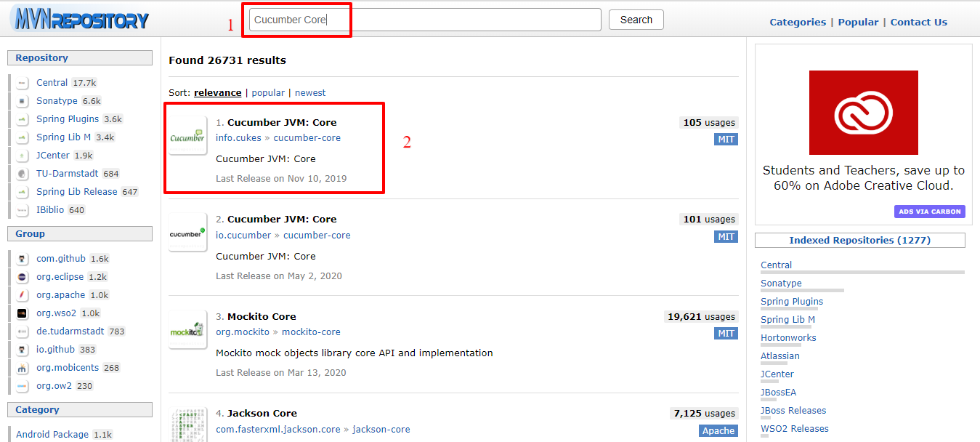The image size is (980, 442).
Task: Click the org.wso2 group icon
Action: pyautogui.click(x=23, y=313)
